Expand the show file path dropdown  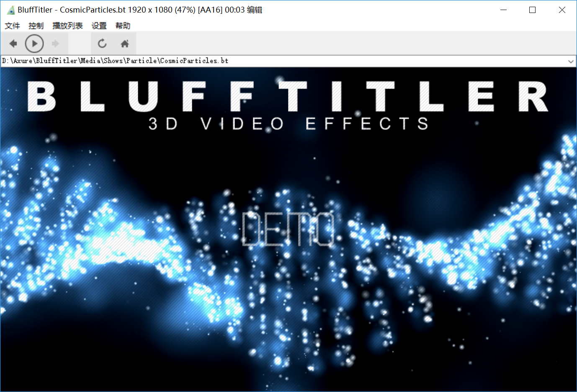571,61
